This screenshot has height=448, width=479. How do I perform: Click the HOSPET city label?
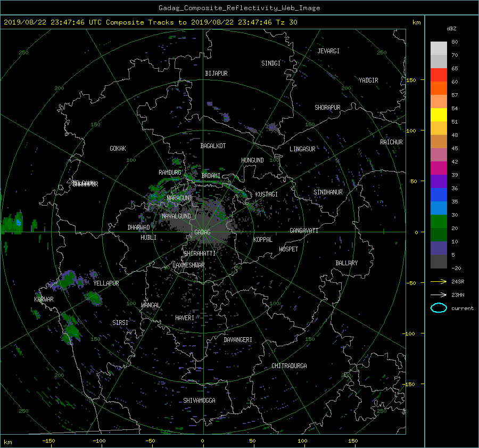click(x=288, y=249)
